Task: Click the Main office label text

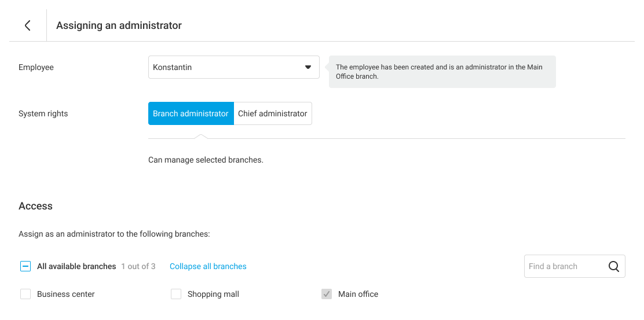Action: click(x=358, y=294)
